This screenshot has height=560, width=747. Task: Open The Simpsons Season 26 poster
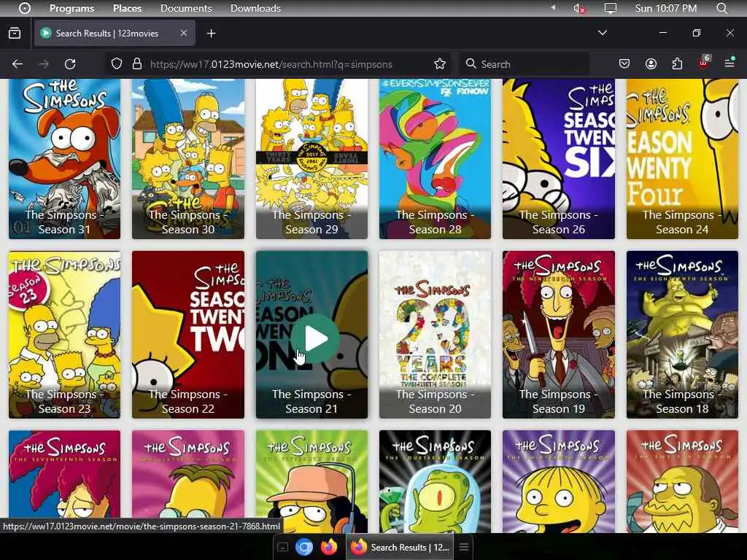558,158
